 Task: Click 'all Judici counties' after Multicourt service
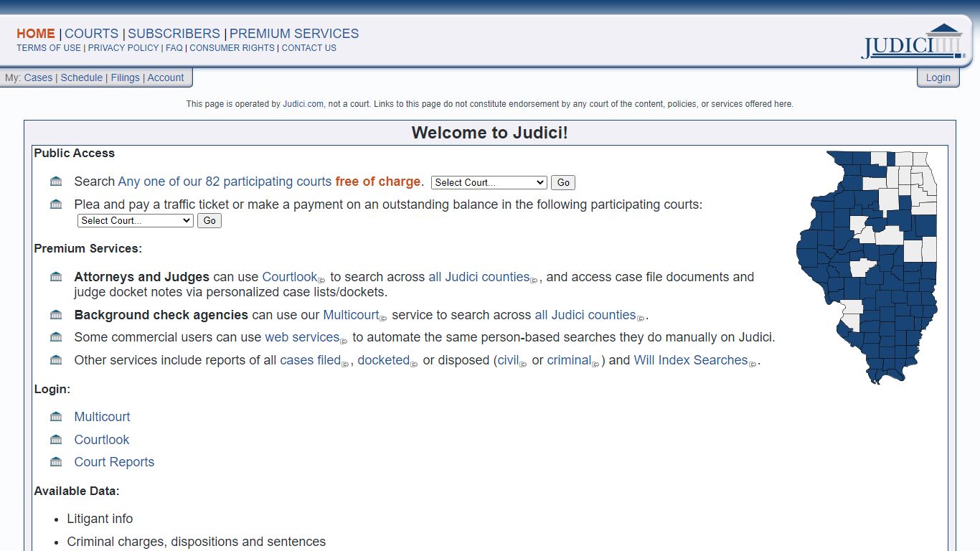point(585,315)
